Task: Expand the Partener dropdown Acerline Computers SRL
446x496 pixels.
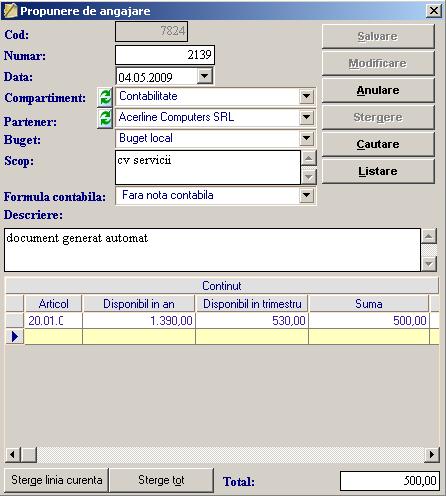Action: (x=306, y=117)
